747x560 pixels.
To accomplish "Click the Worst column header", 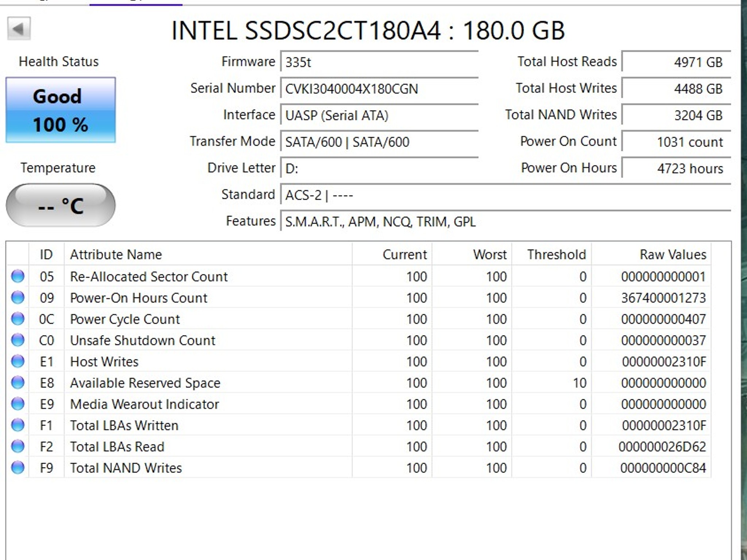I will (x=472, y=254).
